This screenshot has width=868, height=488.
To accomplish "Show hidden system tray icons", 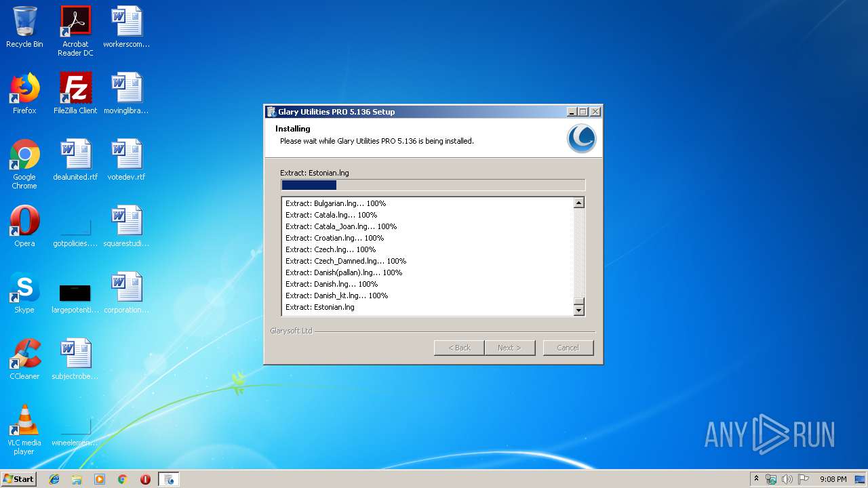I will (756, 479).
